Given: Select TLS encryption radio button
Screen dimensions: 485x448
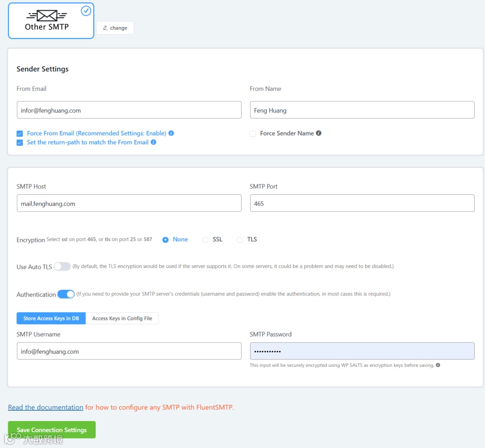Looking at the screenshot, I should pyautogui.click(x=240, y=240).
